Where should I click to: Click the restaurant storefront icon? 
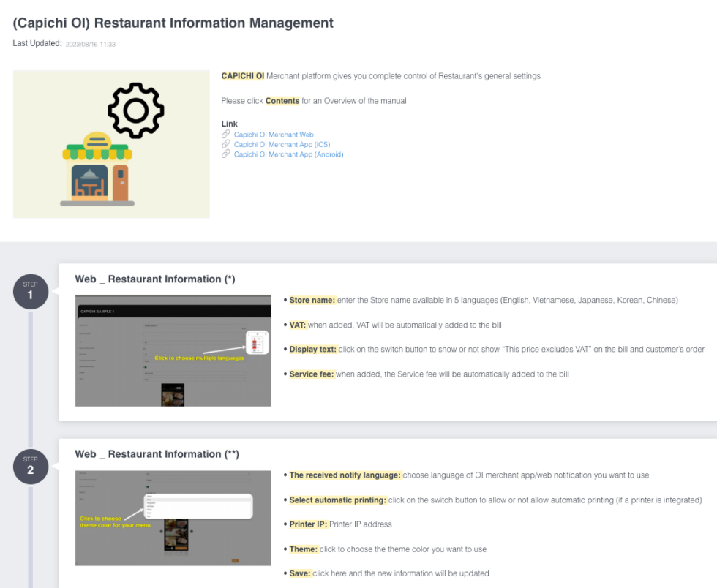[x=97, y=170]
